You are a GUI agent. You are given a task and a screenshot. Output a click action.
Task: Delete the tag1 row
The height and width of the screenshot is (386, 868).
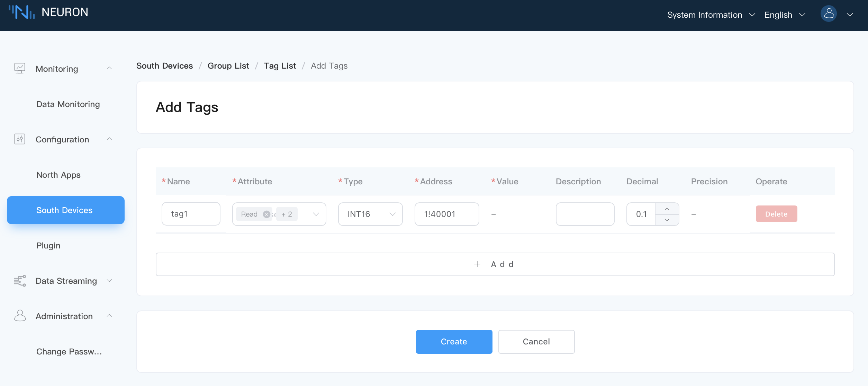pos(776,214)
